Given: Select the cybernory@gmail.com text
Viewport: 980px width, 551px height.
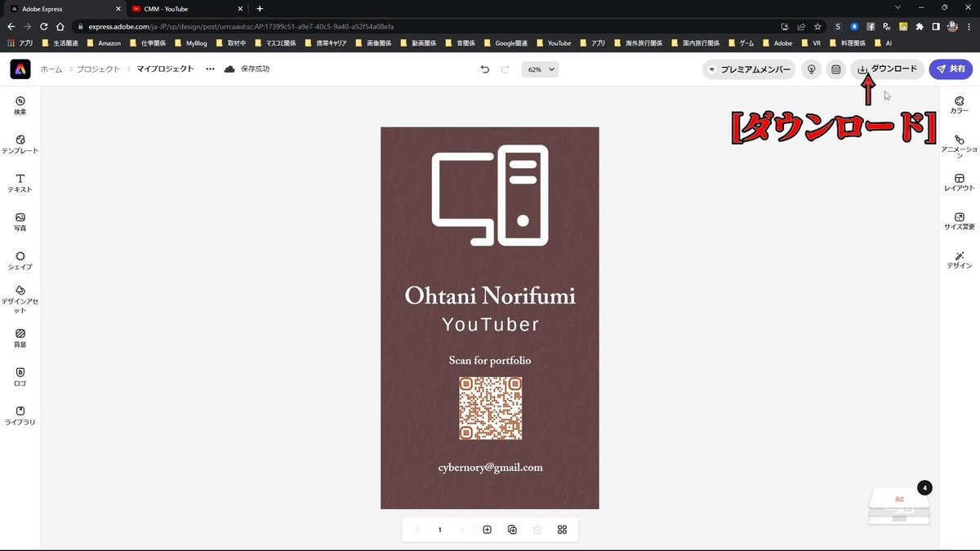Looking at the screenshot, I should pos(490,468).
